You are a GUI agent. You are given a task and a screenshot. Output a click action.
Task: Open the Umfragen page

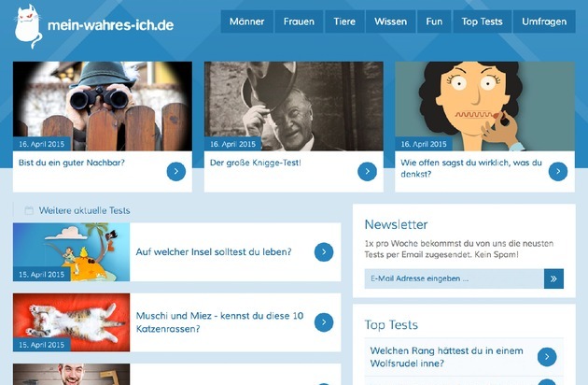click(x=544, y=21)
